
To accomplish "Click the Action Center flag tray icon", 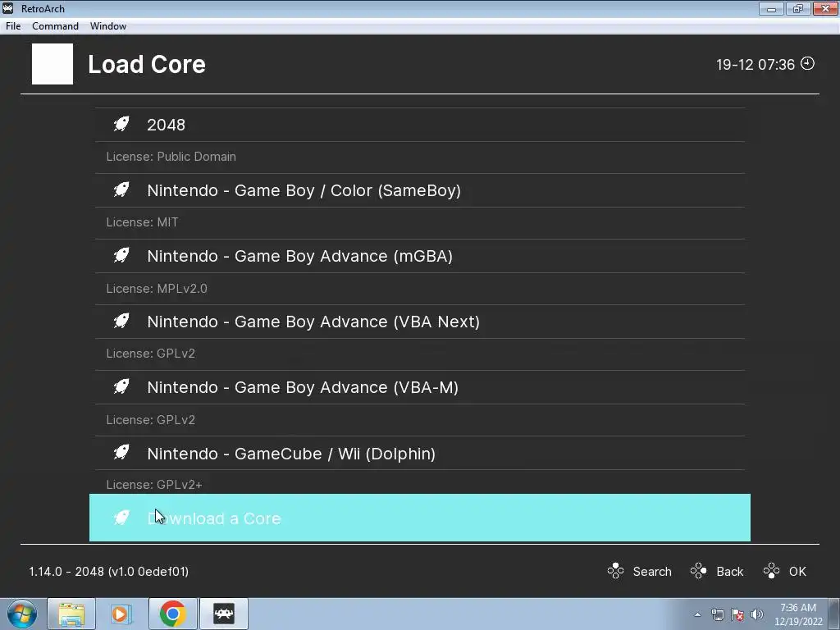I will click(x=737, y=614).
